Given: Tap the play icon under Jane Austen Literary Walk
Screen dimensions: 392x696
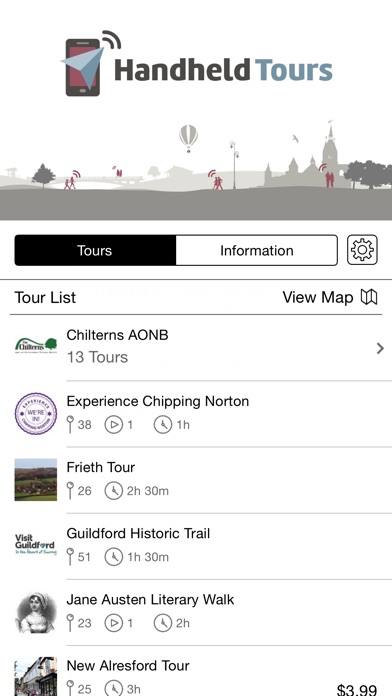Looking at the screenshot, I should click(114, 623).
